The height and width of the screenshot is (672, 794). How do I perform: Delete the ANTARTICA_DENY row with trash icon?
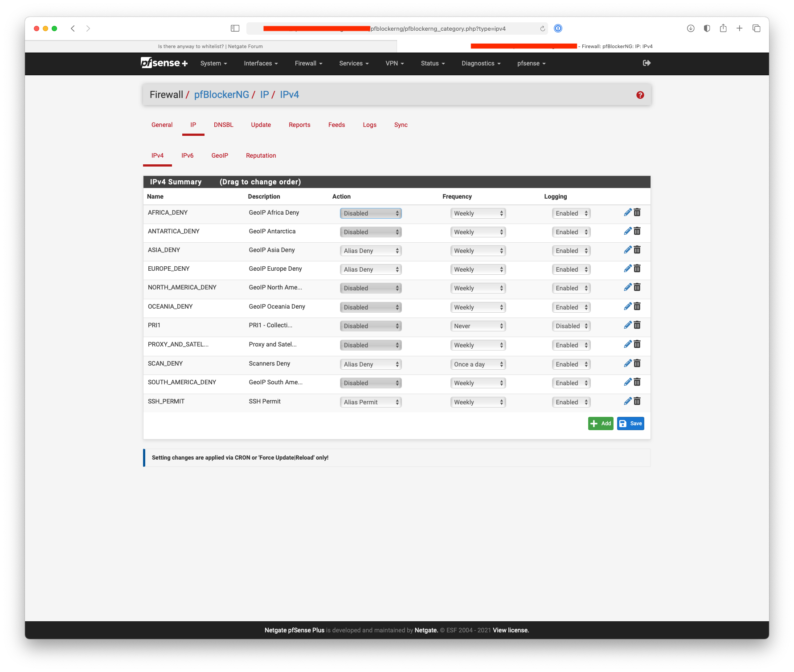637,231
